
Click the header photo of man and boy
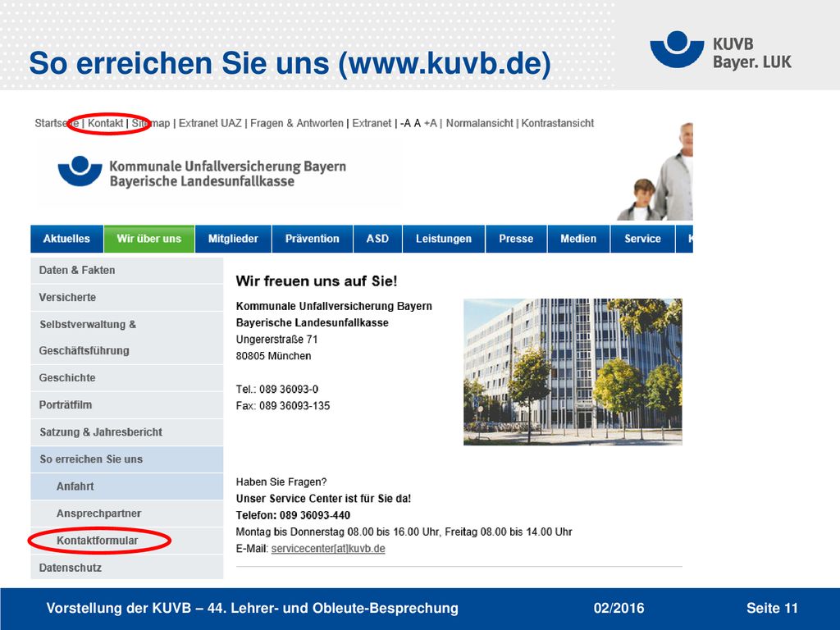click(655, 171)
